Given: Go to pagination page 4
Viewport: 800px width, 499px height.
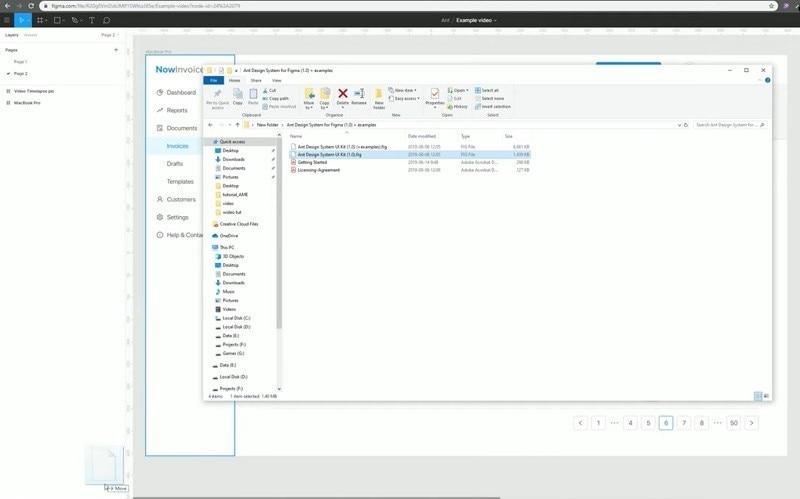Looking at the screenshot, I should pyautogui.click(x=631, y=422).
